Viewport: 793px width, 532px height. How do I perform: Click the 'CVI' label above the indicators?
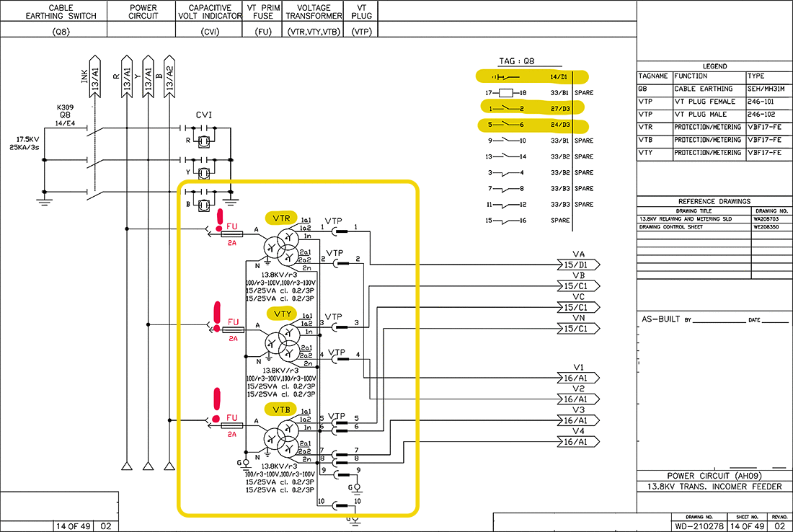tap(204, 115)
